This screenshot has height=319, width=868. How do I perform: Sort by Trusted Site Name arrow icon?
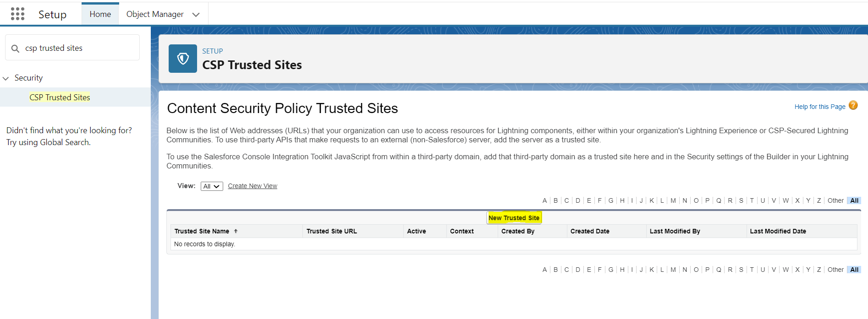click(x=236, y=231)
